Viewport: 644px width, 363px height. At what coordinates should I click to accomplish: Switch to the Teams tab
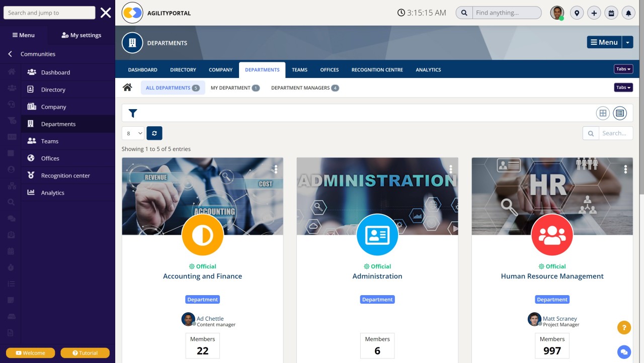click(x=299, y=69)
